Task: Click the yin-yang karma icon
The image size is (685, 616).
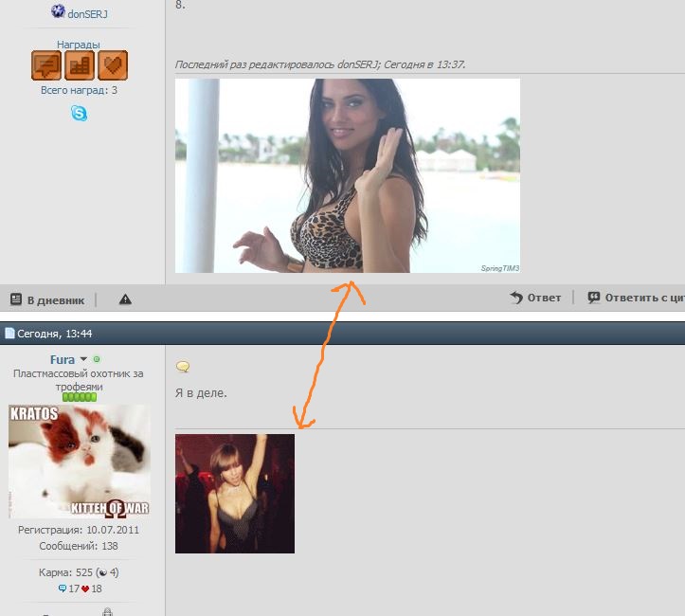Action: (x=102, y=572)
